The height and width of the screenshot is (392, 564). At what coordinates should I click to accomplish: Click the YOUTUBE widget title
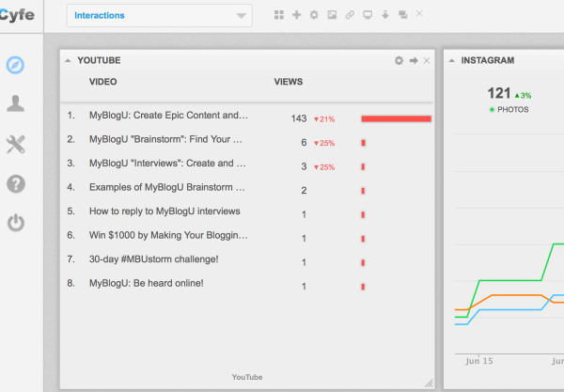tap(99, 60)
